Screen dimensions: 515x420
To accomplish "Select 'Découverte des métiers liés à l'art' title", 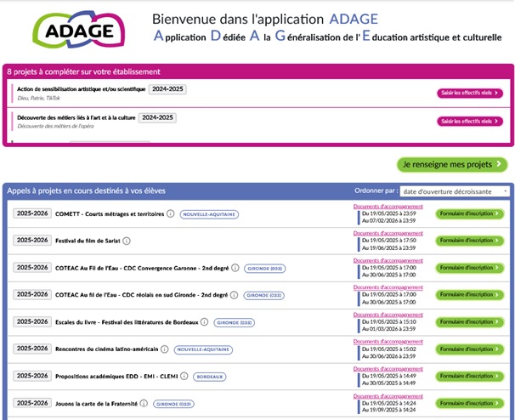I will (x=76, y=117).
